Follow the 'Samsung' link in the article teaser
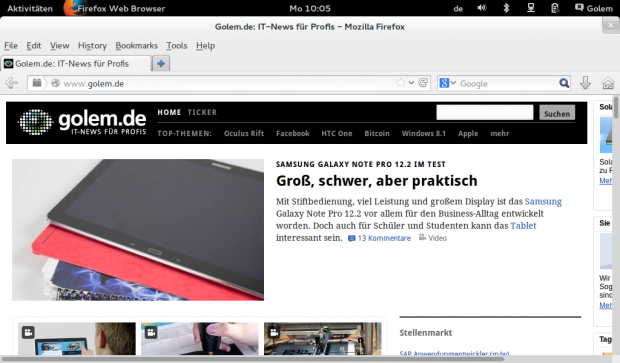The image size is (620, 363). pos(543,201)
